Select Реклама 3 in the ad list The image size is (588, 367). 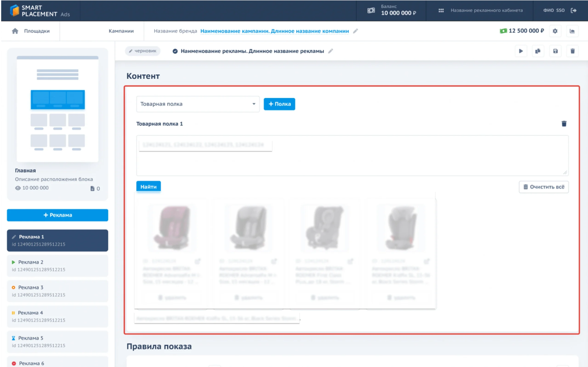(x=57, y=291)
